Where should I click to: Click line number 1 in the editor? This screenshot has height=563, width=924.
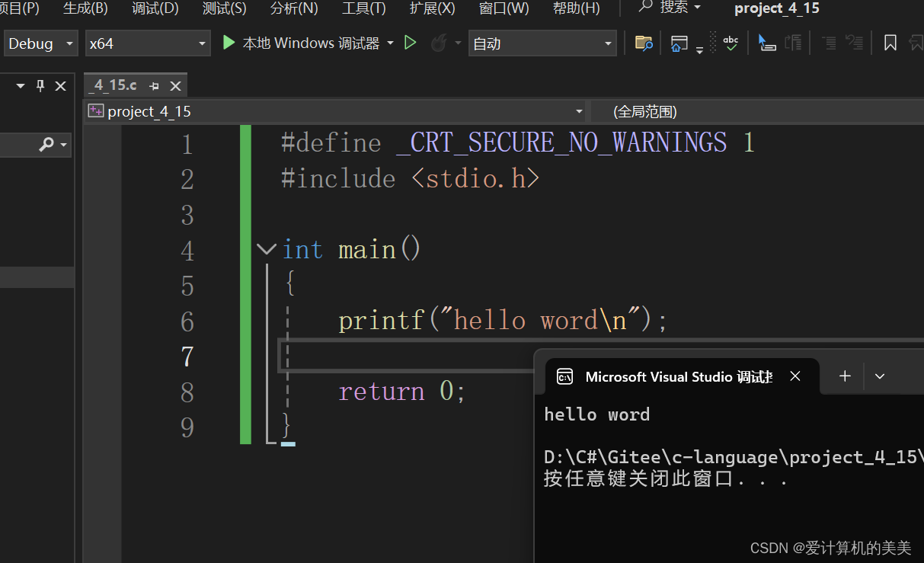click(187, 144)
